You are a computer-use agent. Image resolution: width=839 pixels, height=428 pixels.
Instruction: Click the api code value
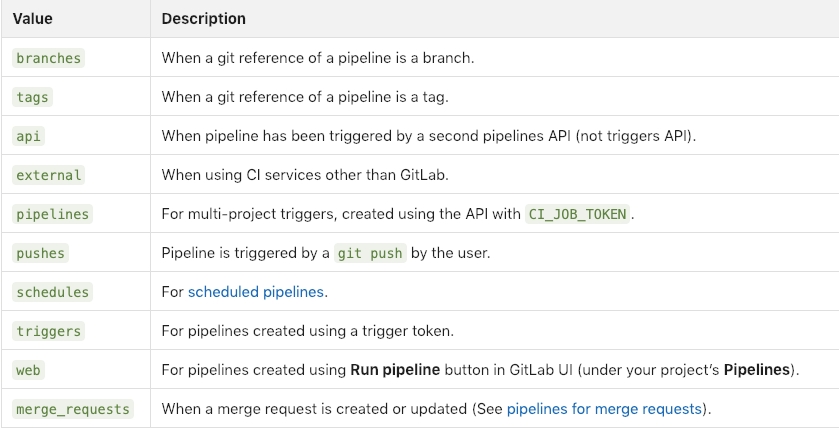(28, 136)
